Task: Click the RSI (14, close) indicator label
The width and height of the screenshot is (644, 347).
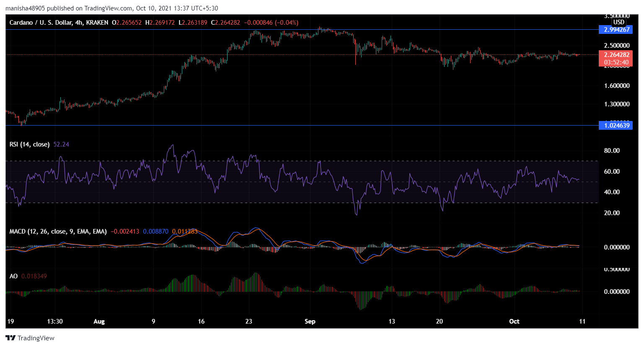Action: [x=30, y=144]
